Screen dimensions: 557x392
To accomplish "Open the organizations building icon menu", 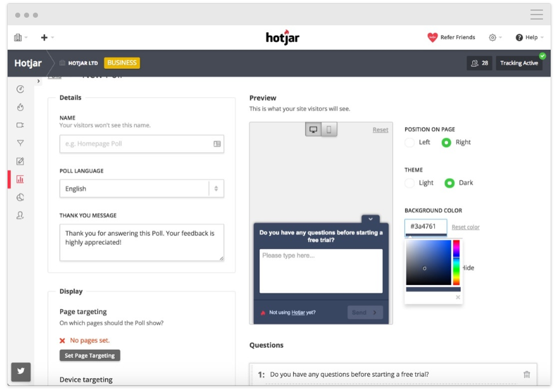I will (x=18, y=37).
